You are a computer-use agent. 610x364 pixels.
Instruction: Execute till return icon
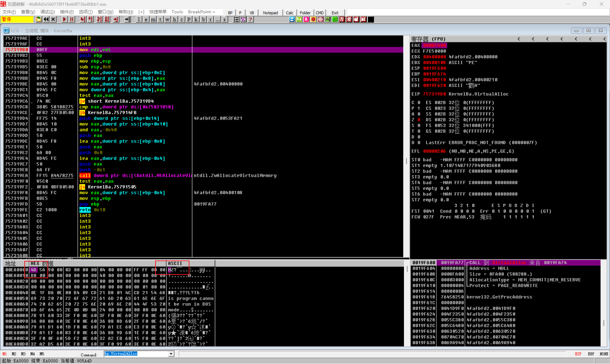tap(116, 19)
